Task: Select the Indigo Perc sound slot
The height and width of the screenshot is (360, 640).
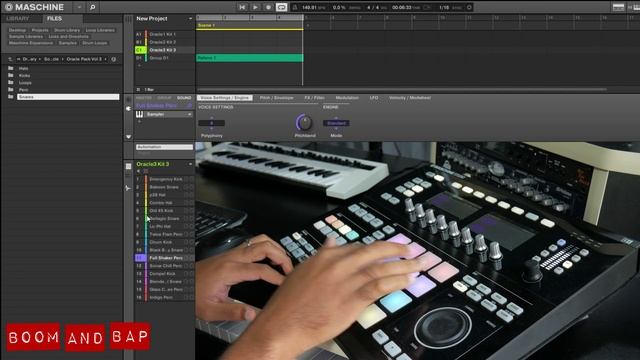Action: (x=164, y=298)
